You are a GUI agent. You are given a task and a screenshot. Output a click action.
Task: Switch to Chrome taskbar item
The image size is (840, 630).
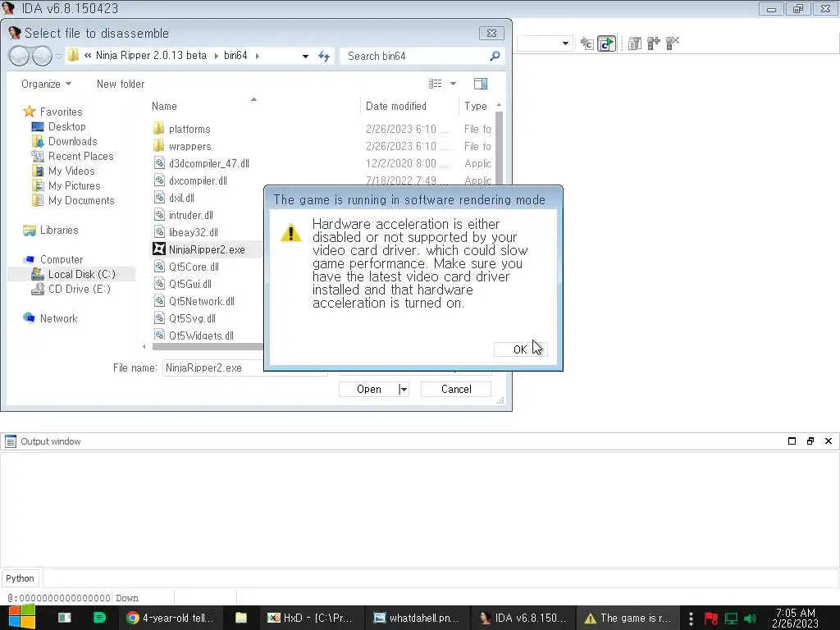(x=170, y=618)
